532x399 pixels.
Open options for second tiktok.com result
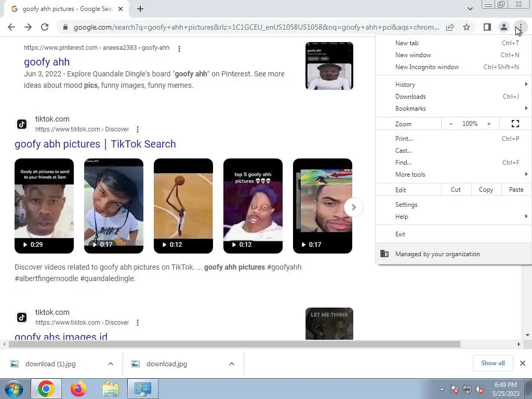click(x=137, y=323)
